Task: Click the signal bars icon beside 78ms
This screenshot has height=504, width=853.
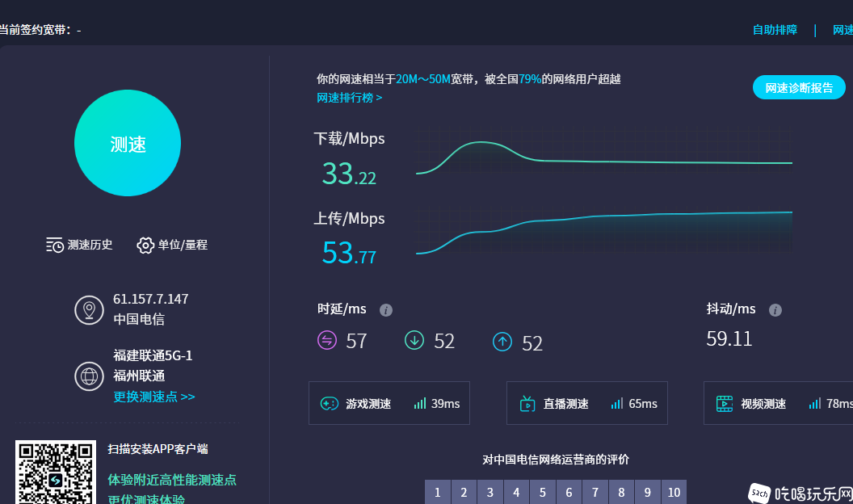Action: pyautogui.click(x=814, y=403)
